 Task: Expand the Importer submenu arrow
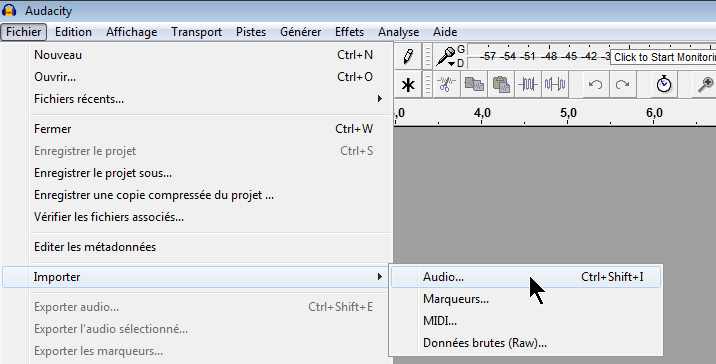coord(379,276)
